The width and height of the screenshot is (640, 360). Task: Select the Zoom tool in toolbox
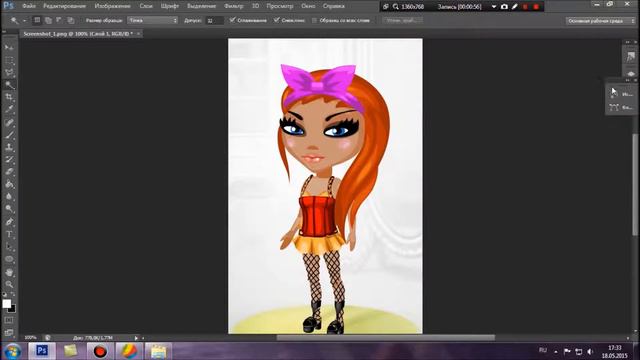(x=9, y=284)
